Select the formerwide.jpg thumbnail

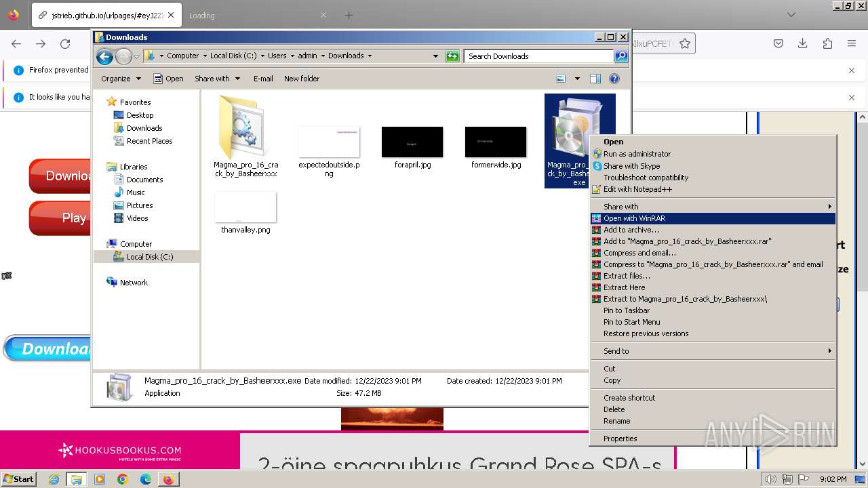[x=496, y=142]
